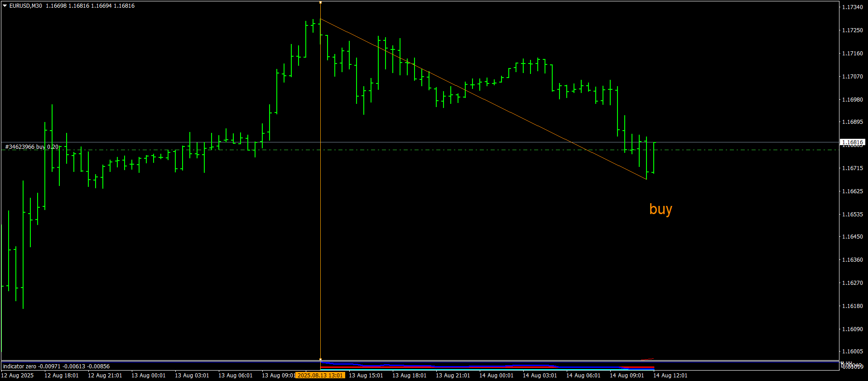Viewport: 868px width, 381px height.
Task: Click the EURUSD,M30 symbol title
Action: (26, 6)
